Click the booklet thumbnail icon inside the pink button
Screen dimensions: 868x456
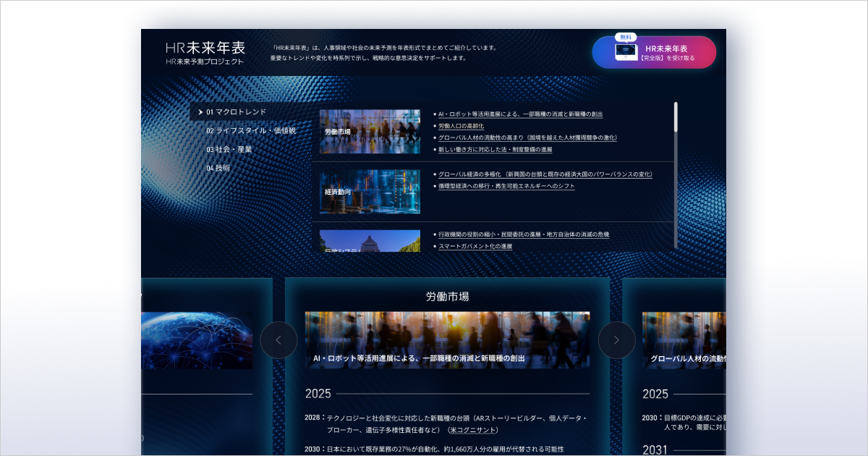626,52
